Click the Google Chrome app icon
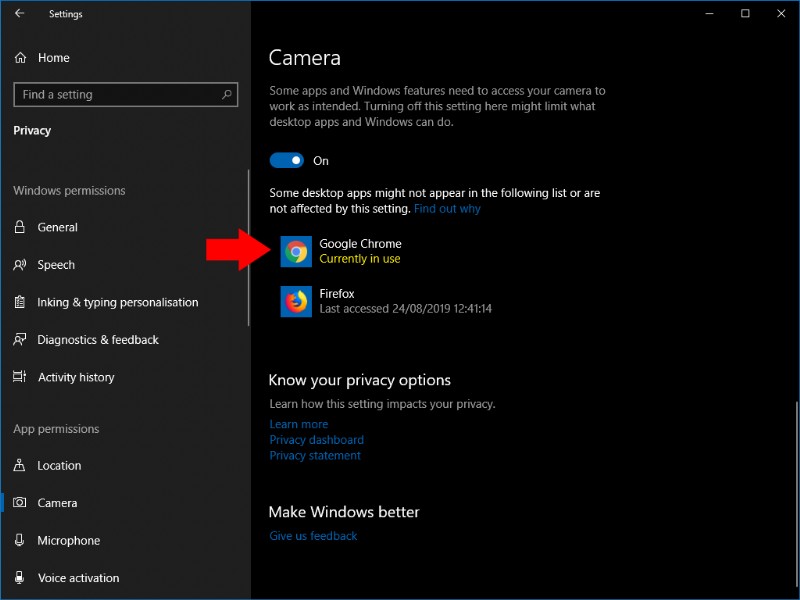 click(x=295, y=252)
